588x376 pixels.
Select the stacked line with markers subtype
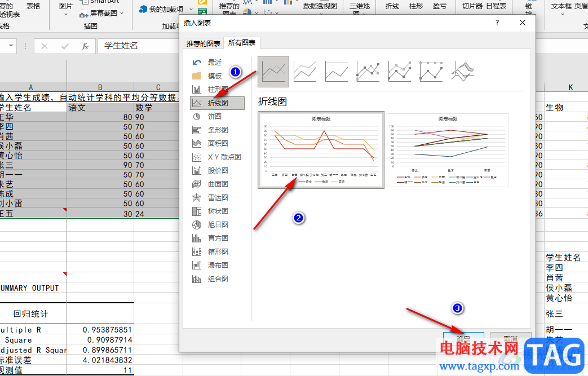[x=399, y=71]
